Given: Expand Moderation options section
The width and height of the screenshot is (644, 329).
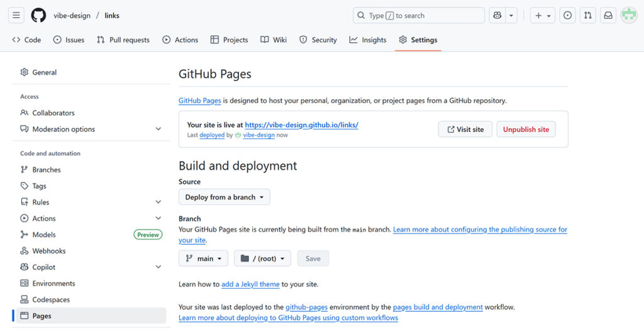Looking at the screenshot, I should point(158,129).
